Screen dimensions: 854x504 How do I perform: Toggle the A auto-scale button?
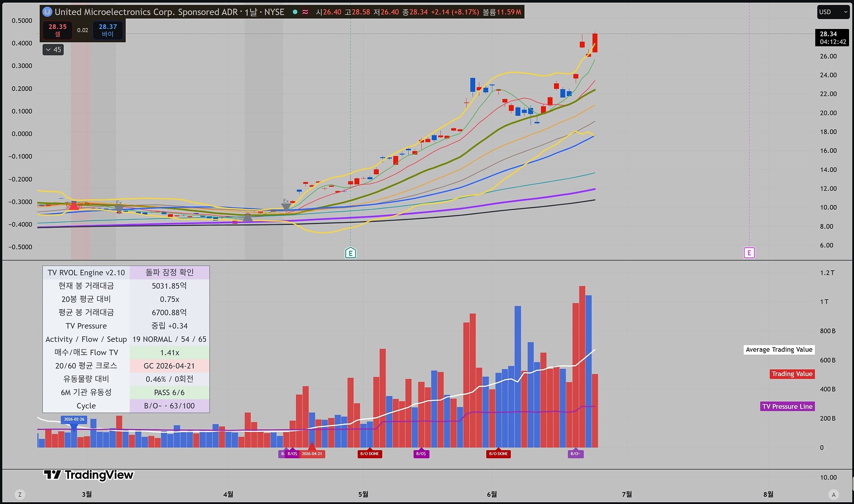point(834,494)
